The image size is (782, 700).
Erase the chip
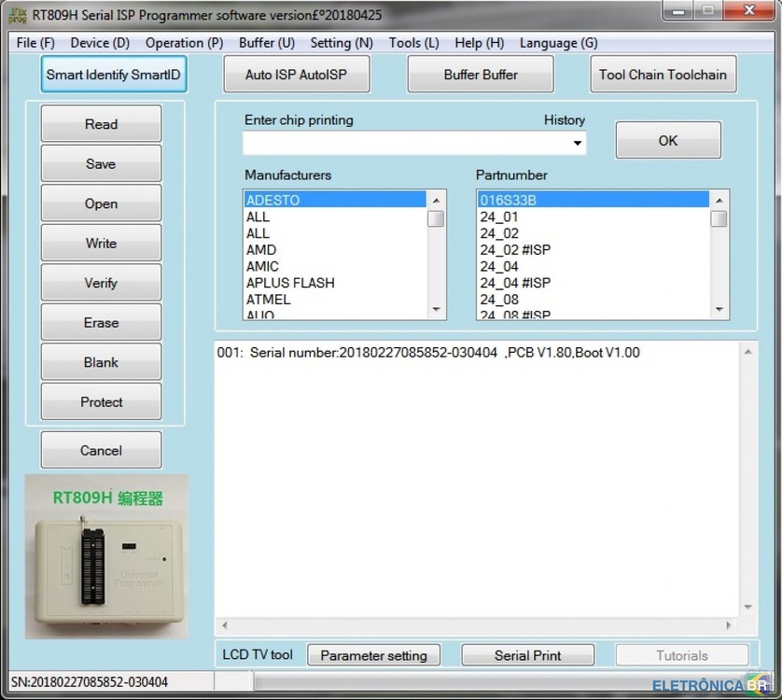point(101,322)
